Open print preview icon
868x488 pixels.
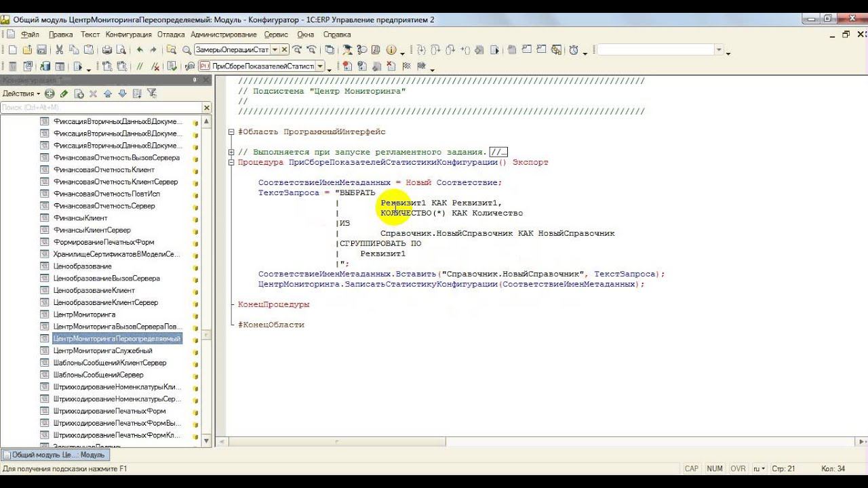tap(121, 50)
